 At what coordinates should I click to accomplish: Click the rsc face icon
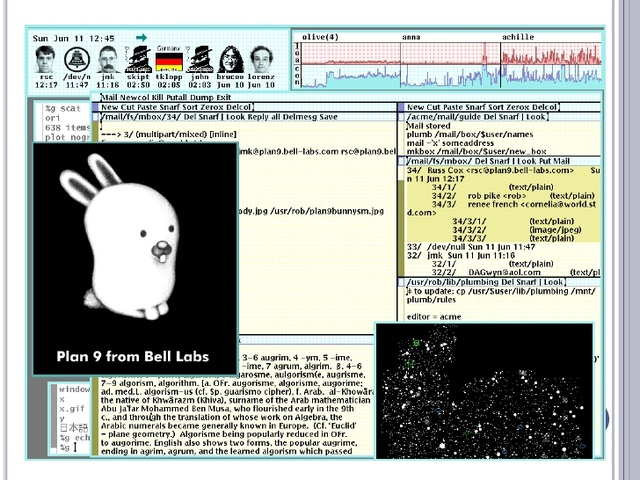point(45,59)
